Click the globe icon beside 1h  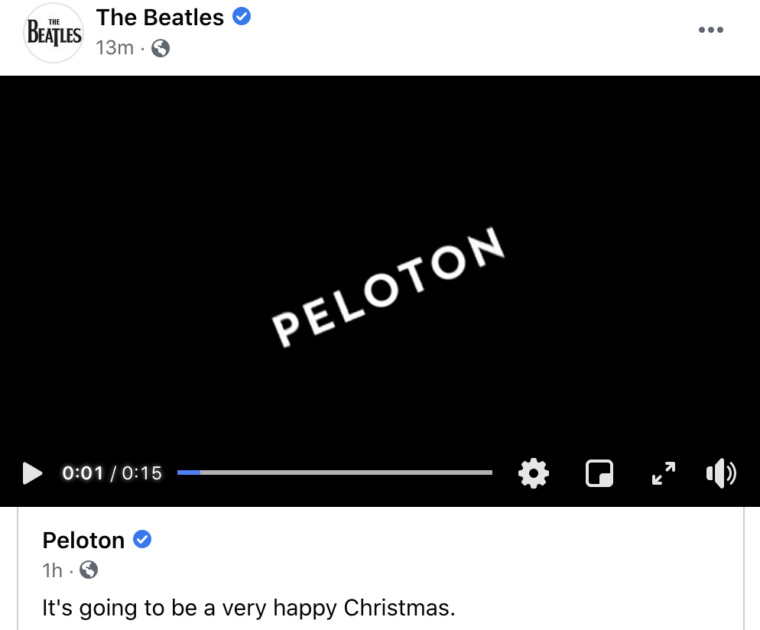[88, 570]
